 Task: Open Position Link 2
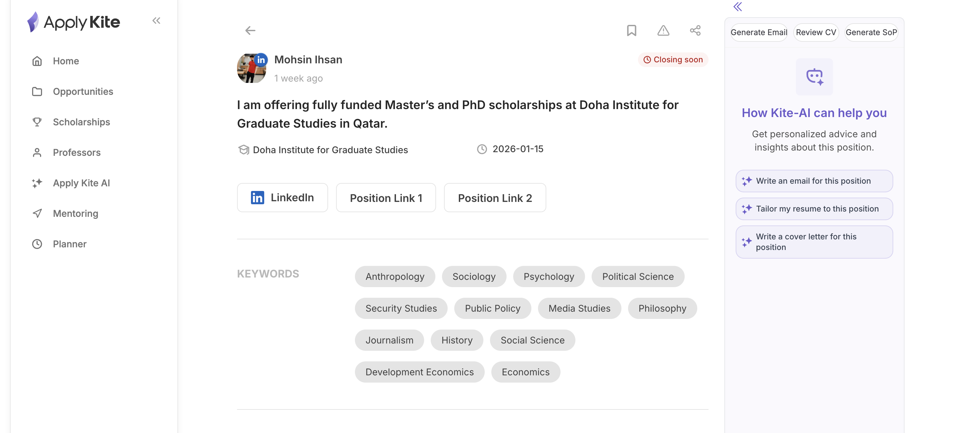pos(495,198)
